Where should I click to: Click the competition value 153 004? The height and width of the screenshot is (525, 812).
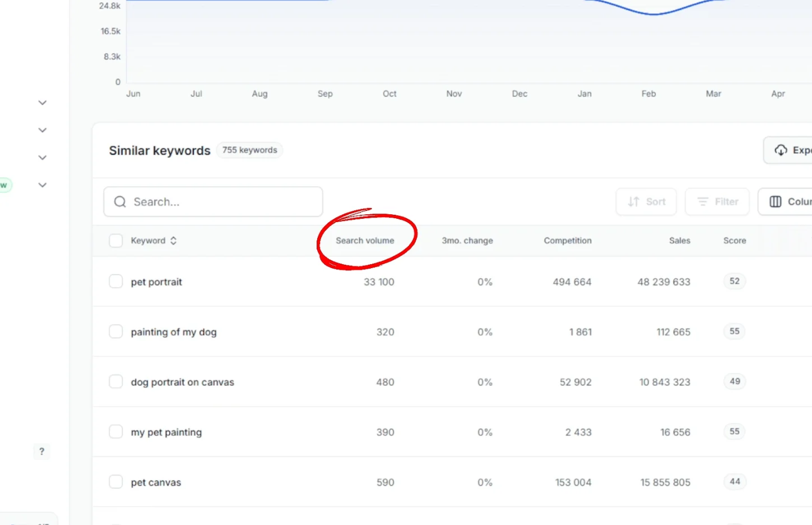tap(573, 482)
